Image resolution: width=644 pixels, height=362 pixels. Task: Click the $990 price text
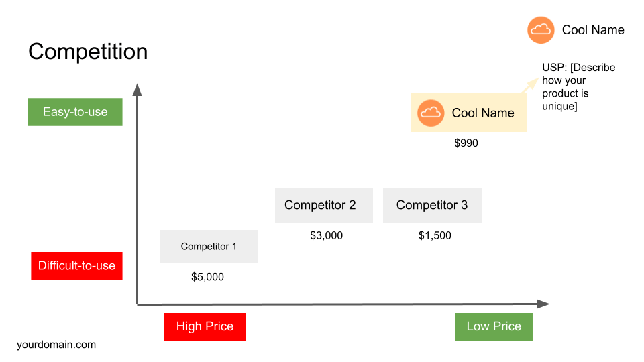coord(466,143)
